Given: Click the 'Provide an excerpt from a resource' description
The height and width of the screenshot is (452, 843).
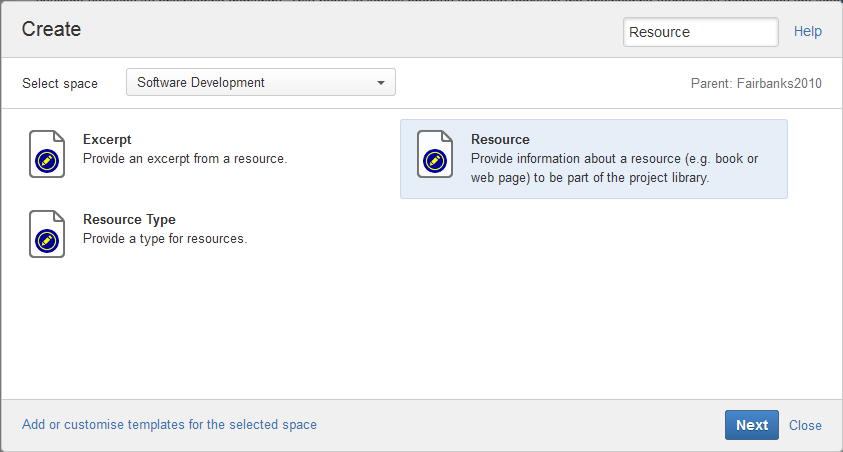Looking at the screenshot, I should 185,158.
